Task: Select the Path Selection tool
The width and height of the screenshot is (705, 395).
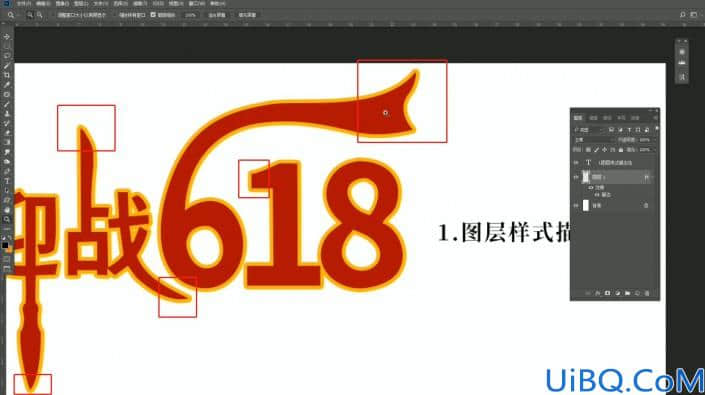Action: 7,191
